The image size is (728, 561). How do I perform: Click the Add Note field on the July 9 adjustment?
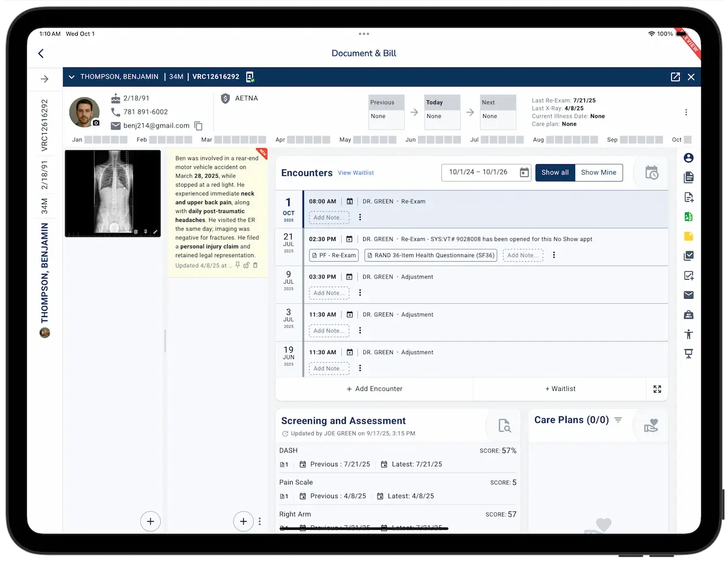(x=329, y=293)
